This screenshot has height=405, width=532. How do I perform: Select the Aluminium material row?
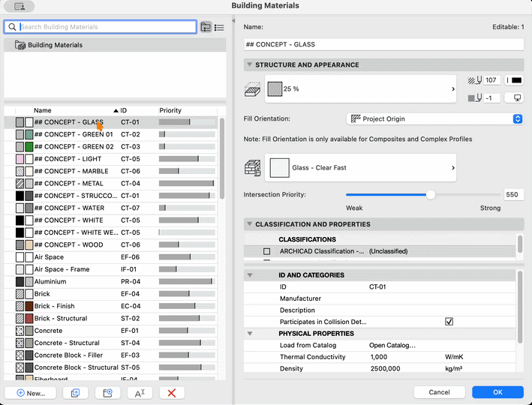(x=110, y=281)
